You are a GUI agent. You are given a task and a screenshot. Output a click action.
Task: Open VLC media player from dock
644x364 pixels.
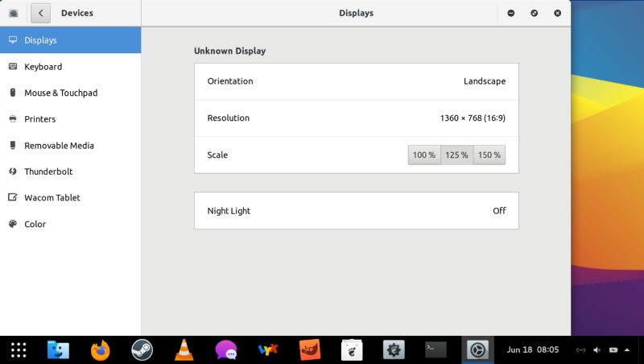point(184,350)
